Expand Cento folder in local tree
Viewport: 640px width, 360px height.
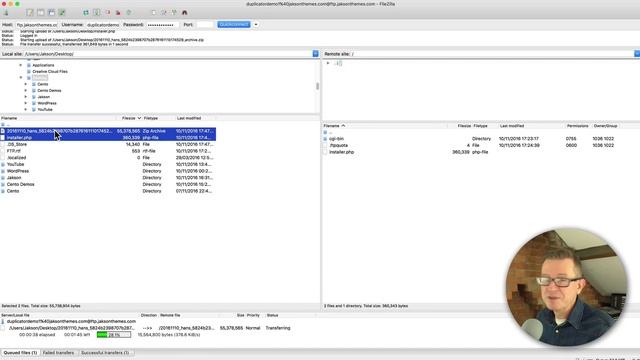(26, 84)
